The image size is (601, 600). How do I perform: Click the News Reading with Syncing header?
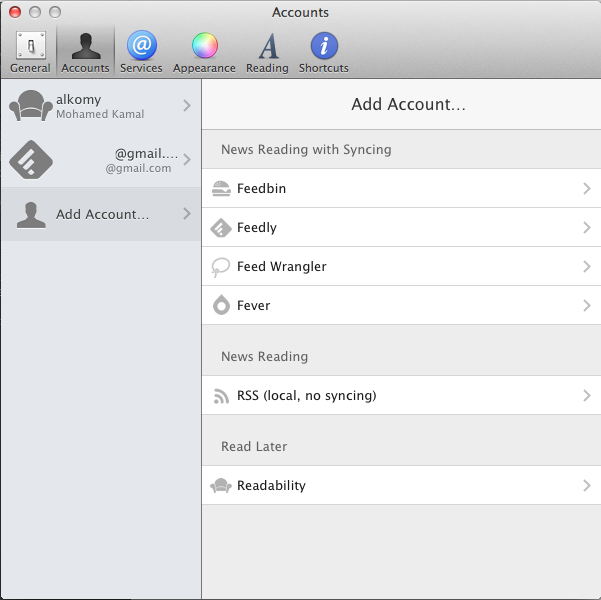(306, 150)
